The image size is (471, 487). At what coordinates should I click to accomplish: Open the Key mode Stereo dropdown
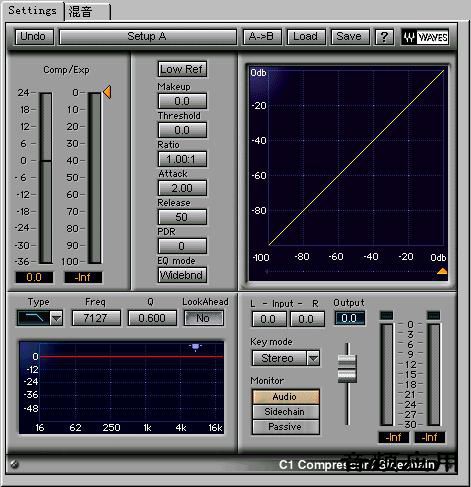(286, 358)
